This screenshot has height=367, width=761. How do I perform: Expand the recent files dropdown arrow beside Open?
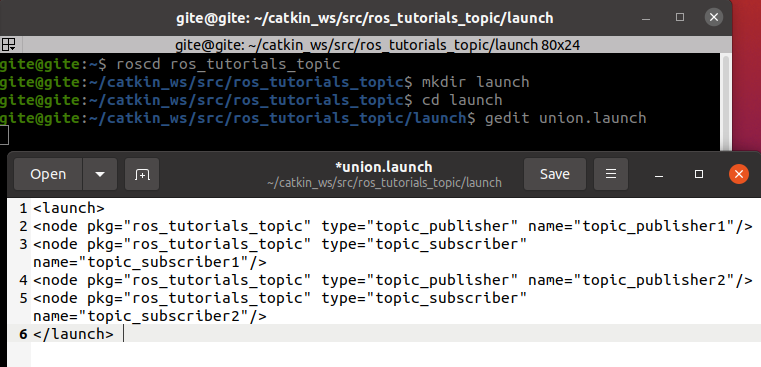[x=100, y=174]
